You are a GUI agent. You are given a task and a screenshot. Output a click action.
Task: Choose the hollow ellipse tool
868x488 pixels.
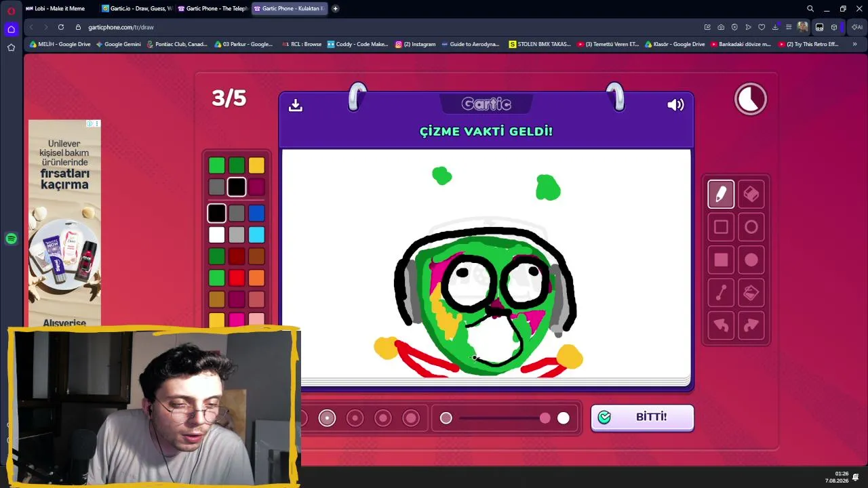(x=751, y=227)
